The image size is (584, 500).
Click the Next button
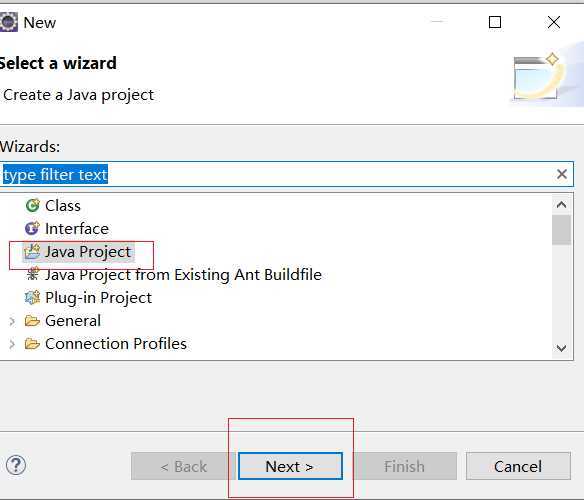pyautogui.click(x=290, y=466)
